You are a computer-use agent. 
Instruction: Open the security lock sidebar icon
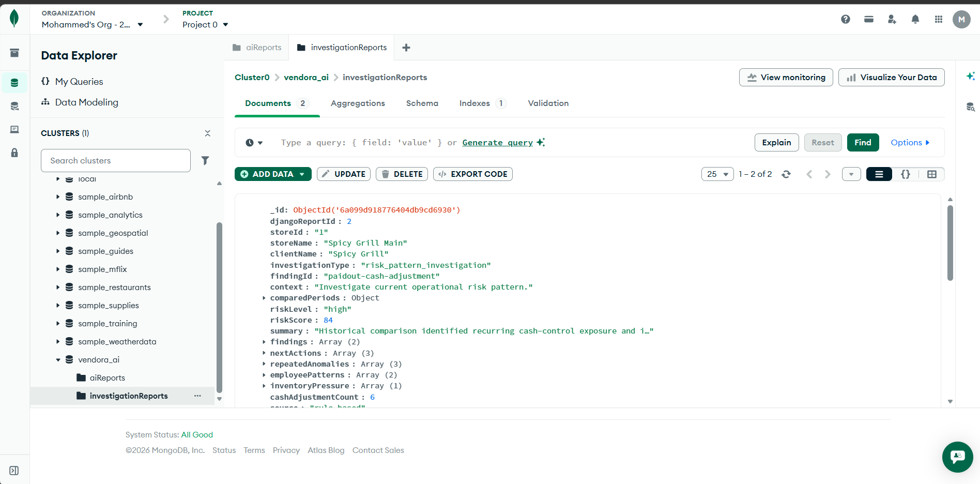(x=14, y=153)
